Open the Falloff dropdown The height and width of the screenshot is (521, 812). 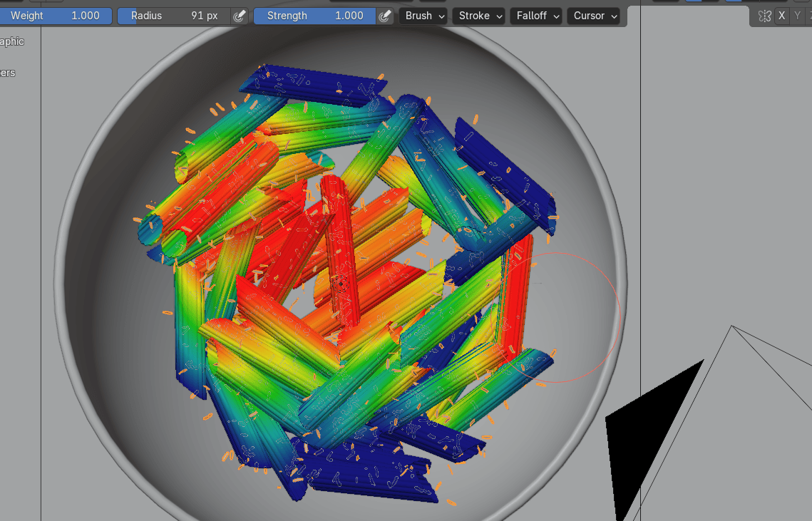[536, 16]
